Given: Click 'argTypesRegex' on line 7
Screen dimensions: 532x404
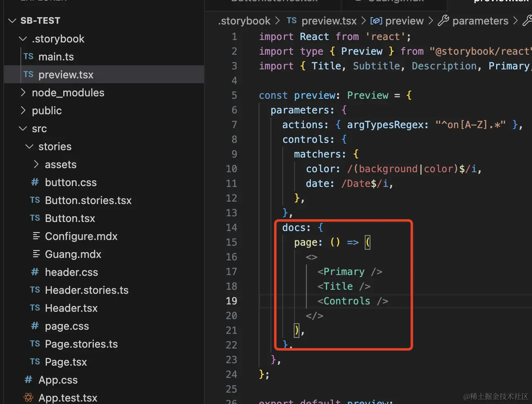Looking at the screenshot, I should (x=385, y=124).
